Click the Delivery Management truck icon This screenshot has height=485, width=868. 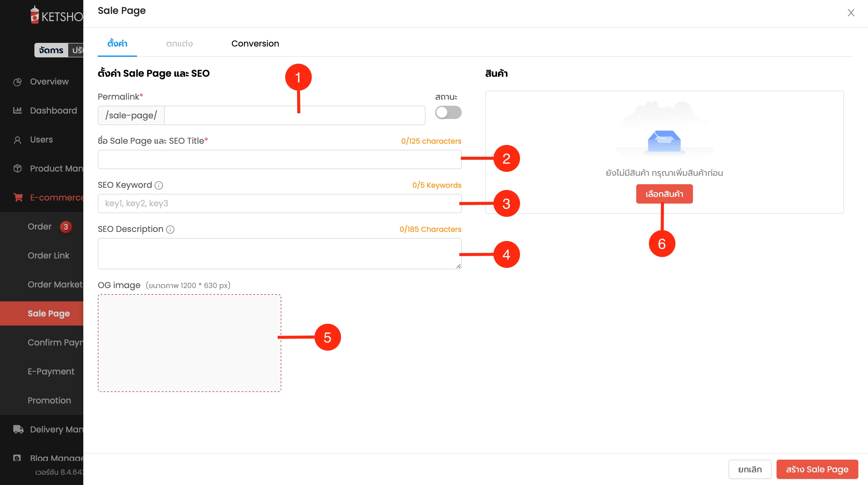click(x=18, y=429)
